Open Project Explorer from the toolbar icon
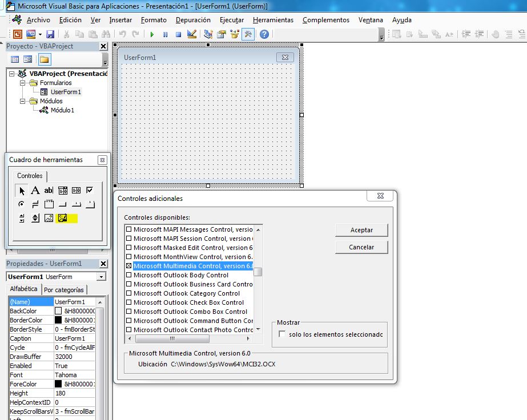The image size is (527, 420). (x=208, y=34)
